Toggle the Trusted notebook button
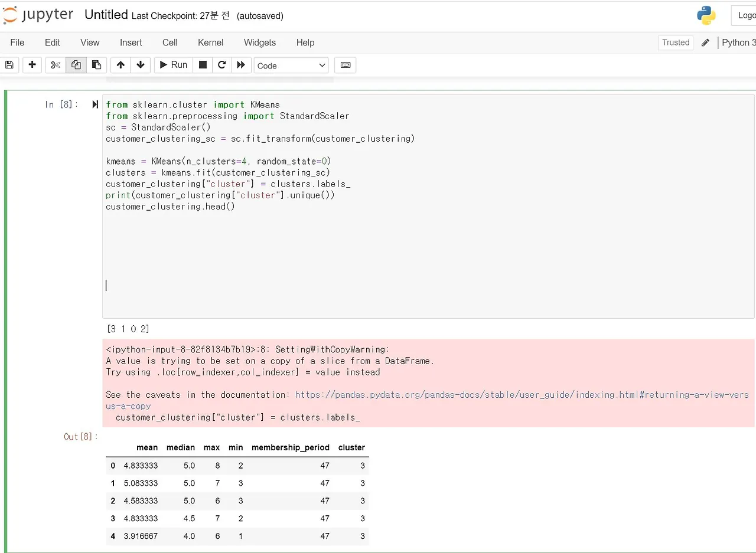Image resolution: width=756 pixels, height=553 pixels. pyautogui.click(x=676, y=42)
